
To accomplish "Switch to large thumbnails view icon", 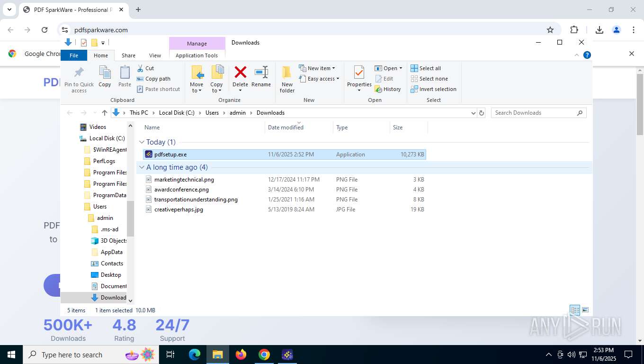I will click(585, 310).
